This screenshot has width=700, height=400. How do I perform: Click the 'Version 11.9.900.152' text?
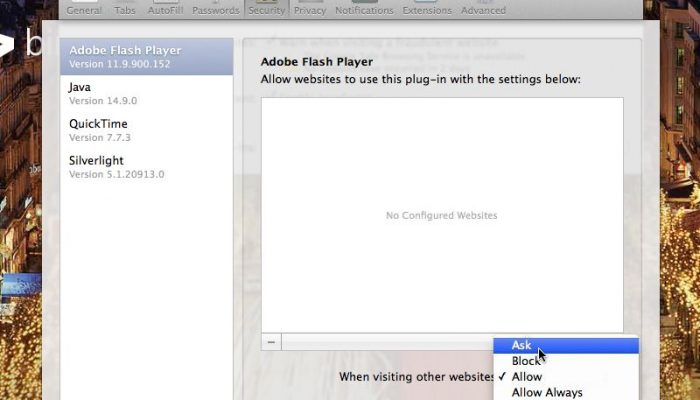click(x=120, y=64)
